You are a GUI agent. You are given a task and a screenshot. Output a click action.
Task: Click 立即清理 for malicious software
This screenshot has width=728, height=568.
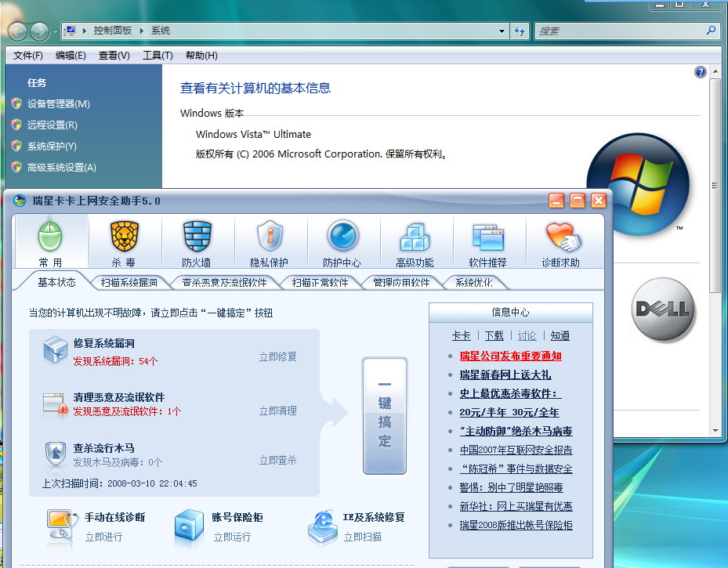(277, 411)
